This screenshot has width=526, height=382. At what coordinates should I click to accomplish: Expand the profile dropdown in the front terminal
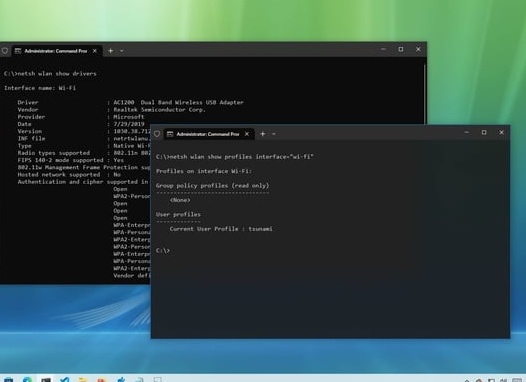(x=274, y=134)
